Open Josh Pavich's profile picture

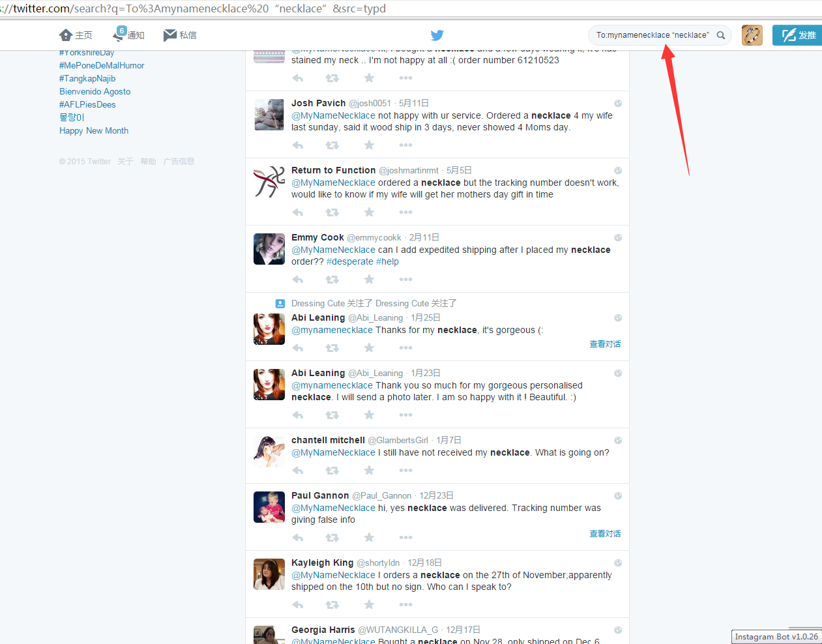269,115
